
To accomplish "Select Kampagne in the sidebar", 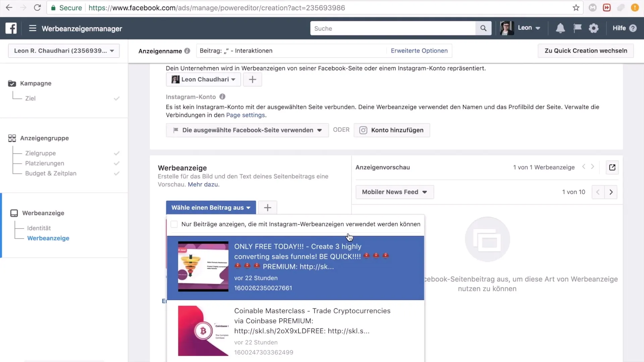I will pos(36,83).
